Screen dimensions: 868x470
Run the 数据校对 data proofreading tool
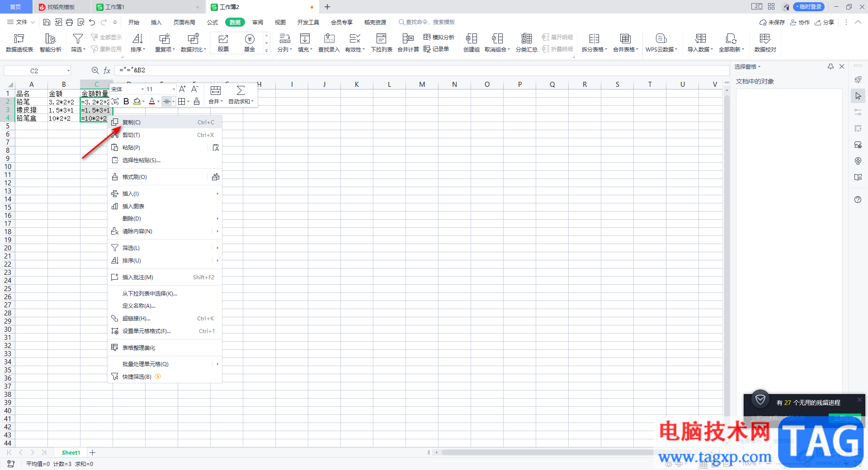[x=765, y=43]
